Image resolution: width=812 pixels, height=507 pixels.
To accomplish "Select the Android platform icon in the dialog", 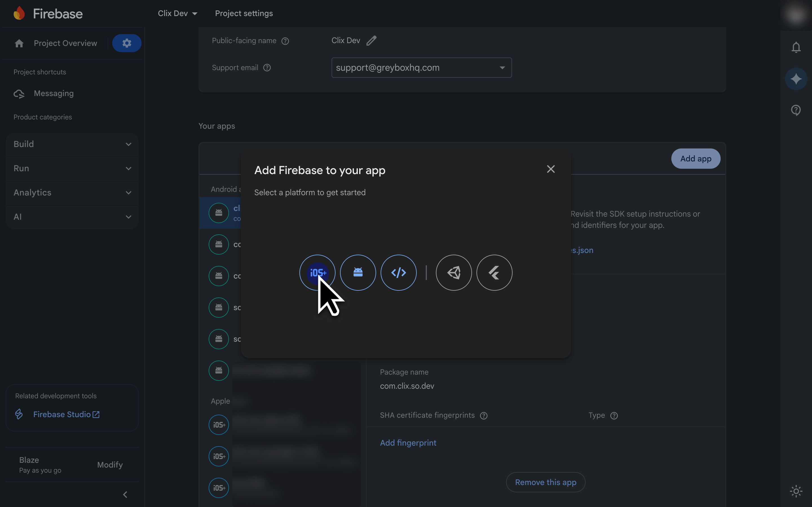I will pyautogui.click(x=358, y=273).
